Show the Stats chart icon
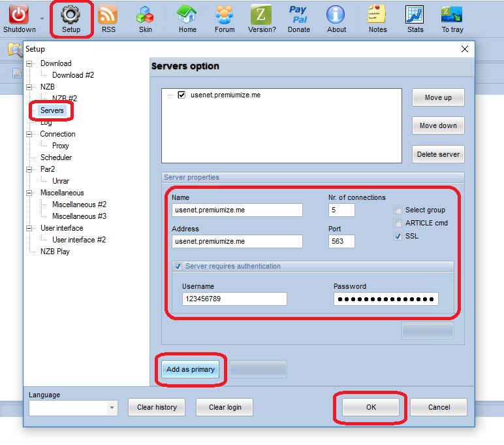 (x=415, y=14)
